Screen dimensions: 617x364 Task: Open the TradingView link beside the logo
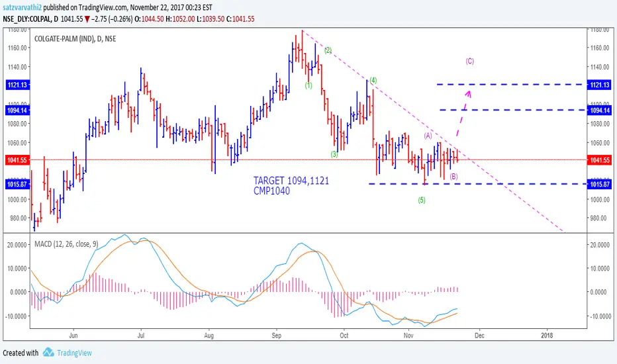(x=74, y=353)
